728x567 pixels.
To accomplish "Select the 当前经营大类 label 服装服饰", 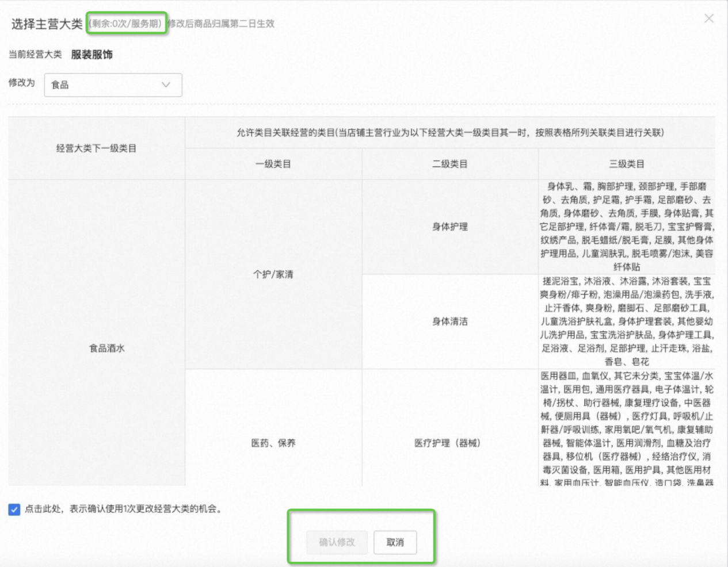I will [x=93, y=54].
